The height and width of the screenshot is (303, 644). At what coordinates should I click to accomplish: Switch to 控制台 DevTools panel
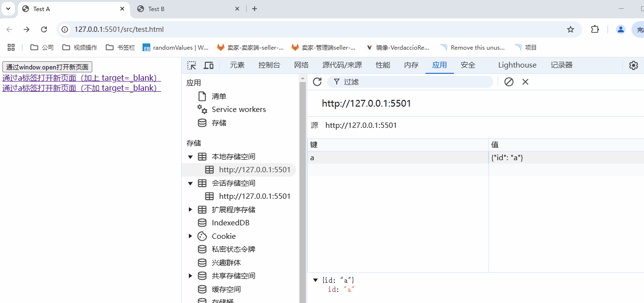coord(269,65)
